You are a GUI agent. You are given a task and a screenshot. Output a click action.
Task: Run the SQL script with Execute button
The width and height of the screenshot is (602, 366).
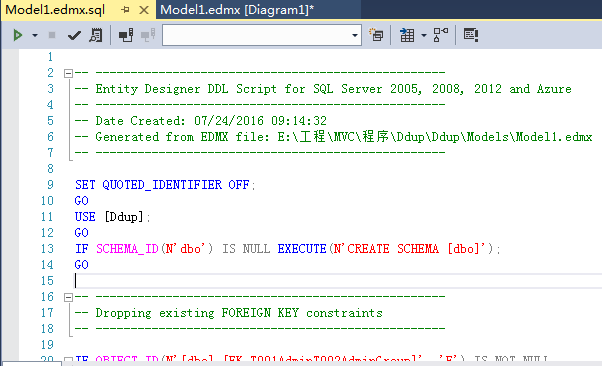[17, 35]
